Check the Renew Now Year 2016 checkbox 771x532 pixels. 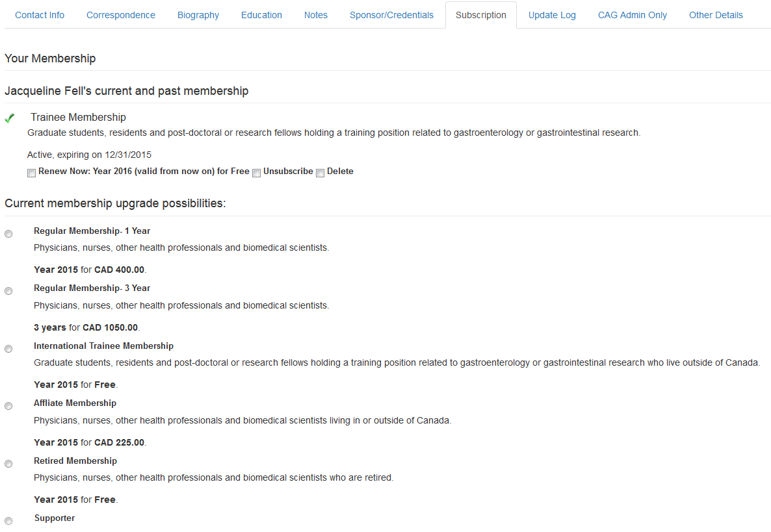pyautogui.click(x=31, y=173)
